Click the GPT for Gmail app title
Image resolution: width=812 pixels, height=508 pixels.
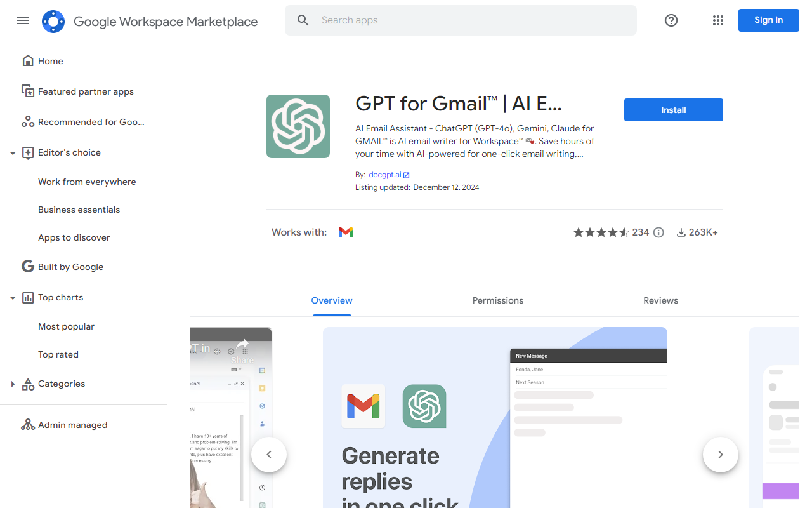tap(459, 103)
